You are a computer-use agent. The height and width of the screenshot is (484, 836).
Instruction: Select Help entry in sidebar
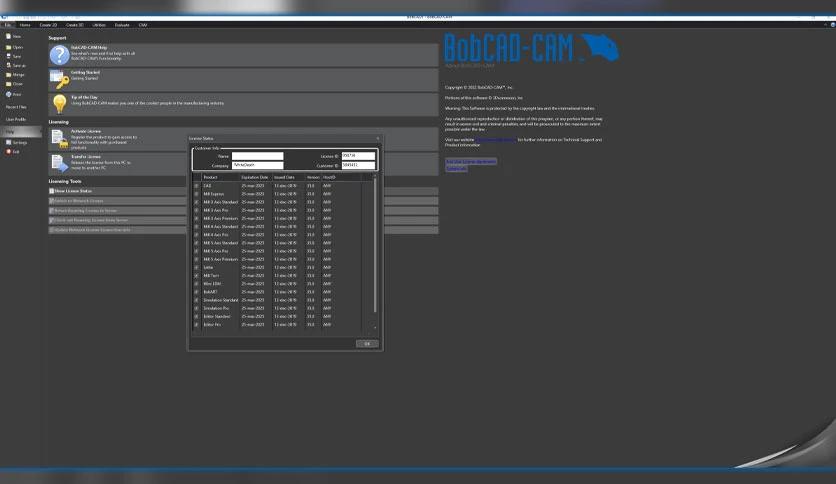(x=21, y=132)
